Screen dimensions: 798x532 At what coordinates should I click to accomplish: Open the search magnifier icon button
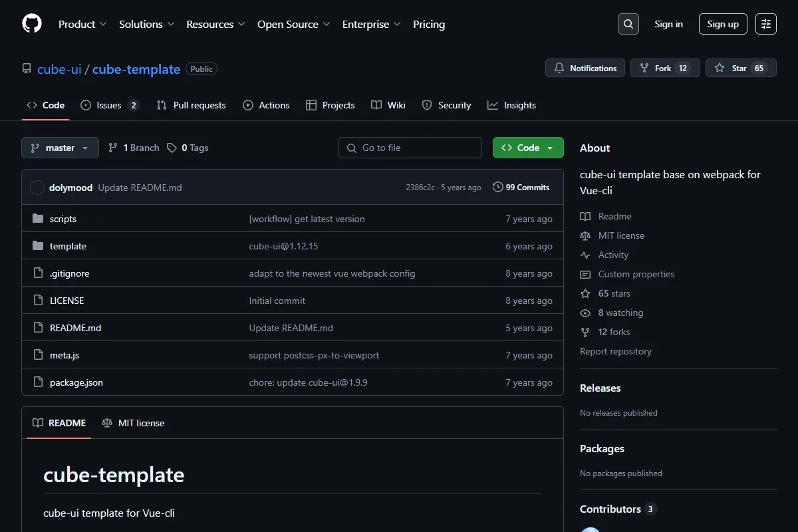point(628,24)
